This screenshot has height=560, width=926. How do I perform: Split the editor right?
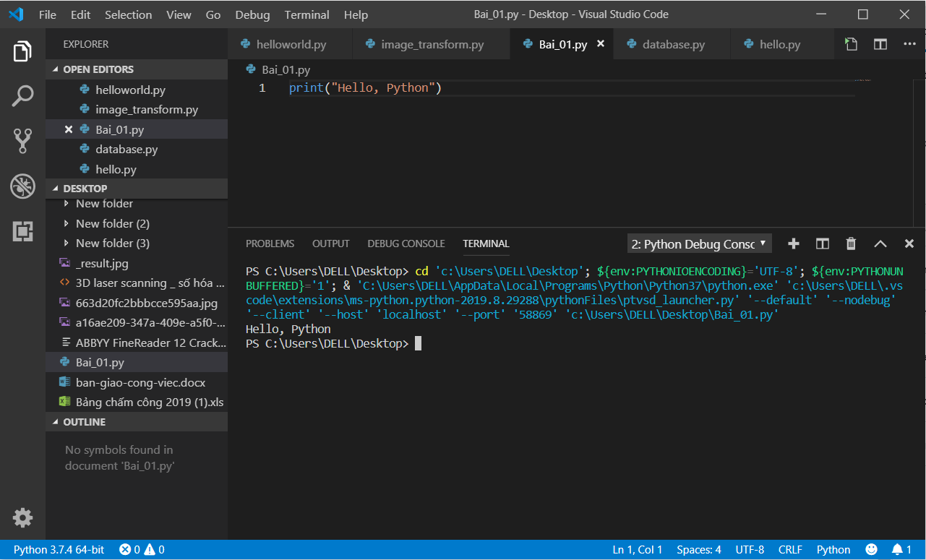point(880,44)
